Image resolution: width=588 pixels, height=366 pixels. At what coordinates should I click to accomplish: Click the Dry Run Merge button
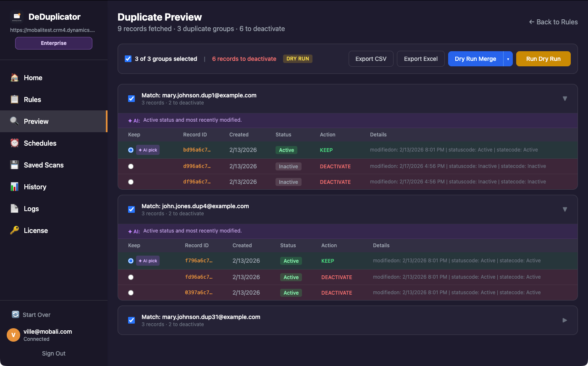tap(475, 59)
